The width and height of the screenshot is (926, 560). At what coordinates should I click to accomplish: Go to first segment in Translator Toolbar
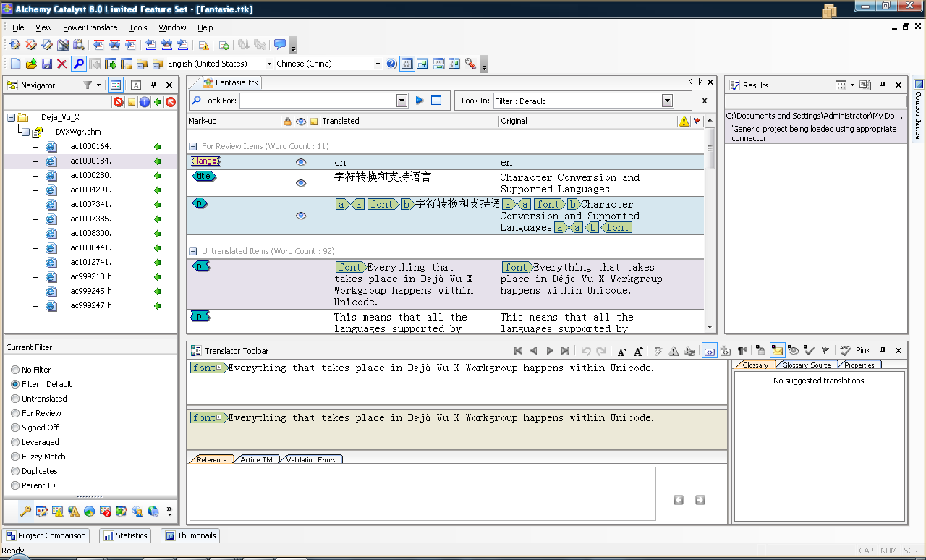pyautogui.click(x=518, y=351)
